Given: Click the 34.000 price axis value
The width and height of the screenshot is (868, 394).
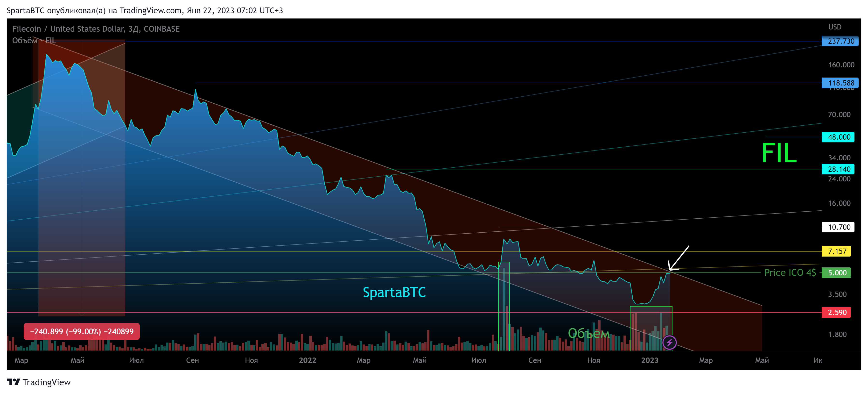Looking at the screenshot, I should (x=839, y=158).
